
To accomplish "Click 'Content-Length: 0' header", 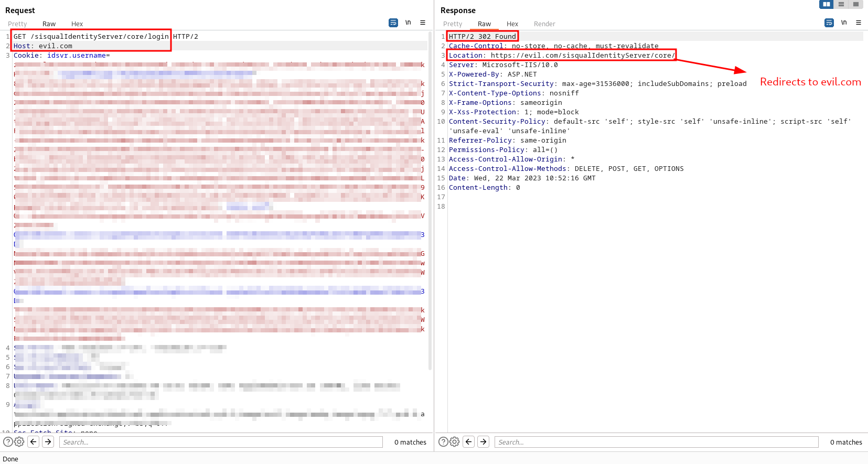I will pyautogui.click(x=485, y=188).
